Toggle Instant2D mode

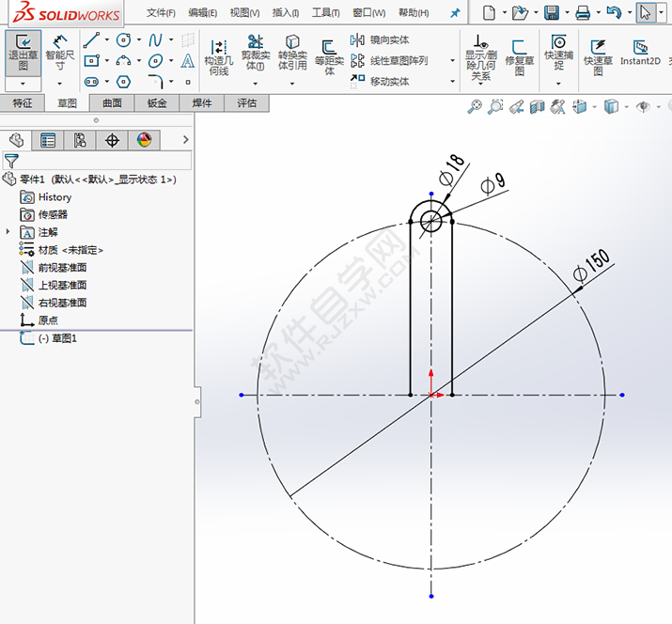pos(640,53)
